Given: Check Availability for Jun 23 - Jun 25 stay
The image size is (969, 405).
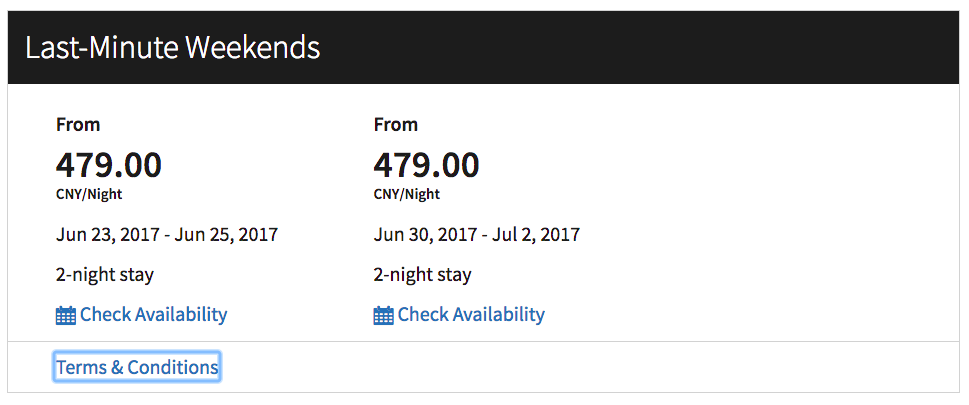Looking at the screenshot, I should [142, 315].
